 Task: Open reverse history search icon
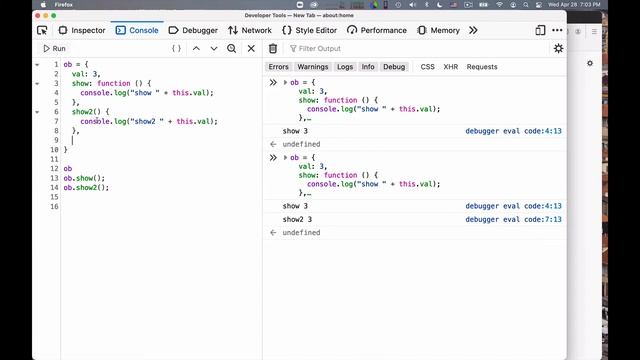click(231, 48)
